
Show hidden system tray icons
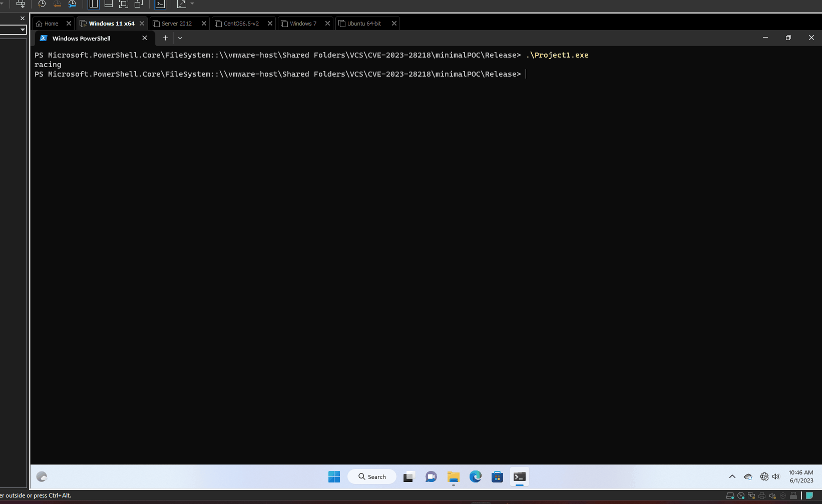coord(732,477)
